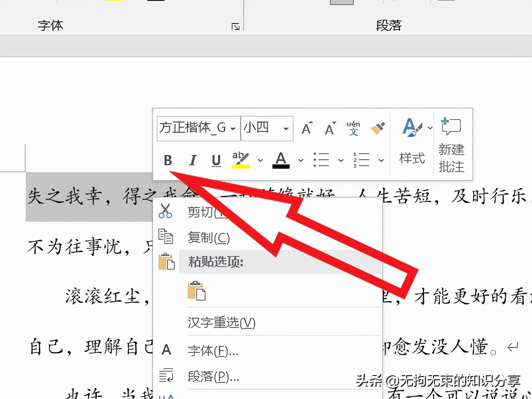Open the Phonetic Guide (拼音指南) icon
Screen dimensions: 532x399
[x=353, y=128]
